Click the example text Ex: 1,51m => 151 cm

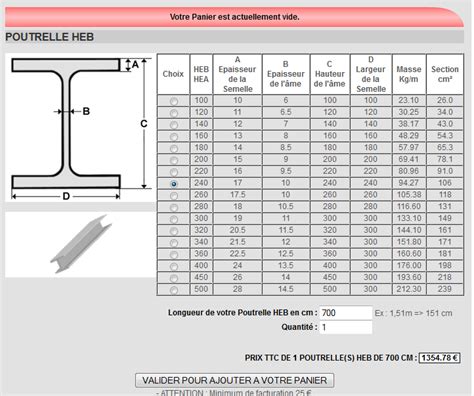tap(413, 313)
